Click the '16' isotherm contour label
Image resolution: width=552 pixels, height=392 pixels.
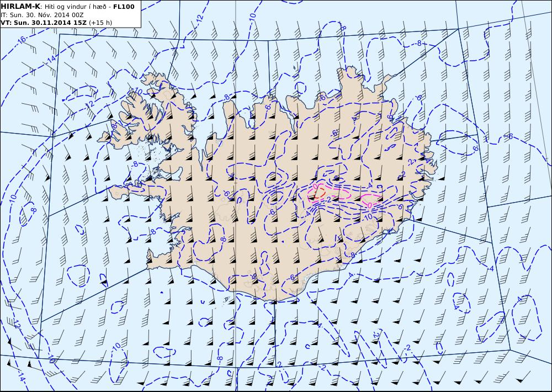22,40
